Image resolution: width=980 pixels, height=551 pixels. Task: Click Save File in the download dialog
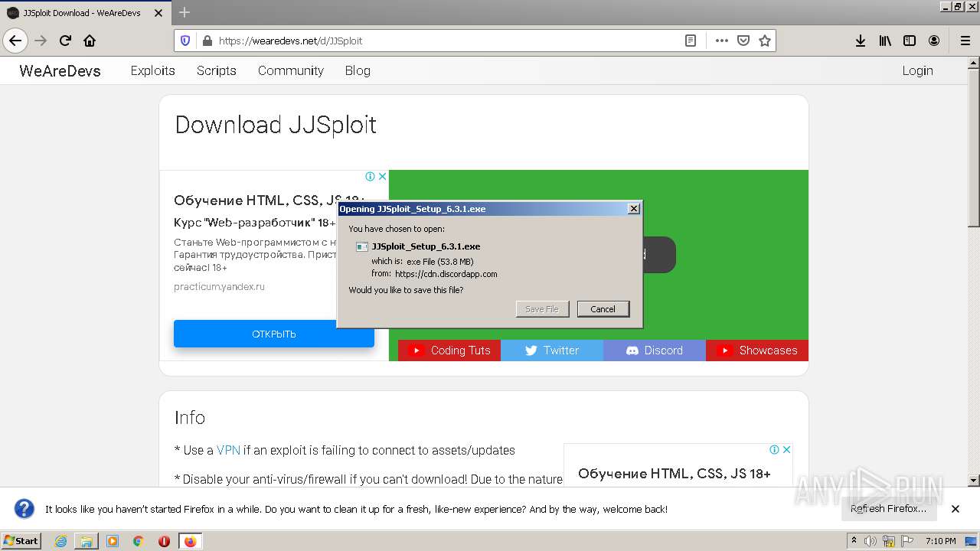click(541, 309)
